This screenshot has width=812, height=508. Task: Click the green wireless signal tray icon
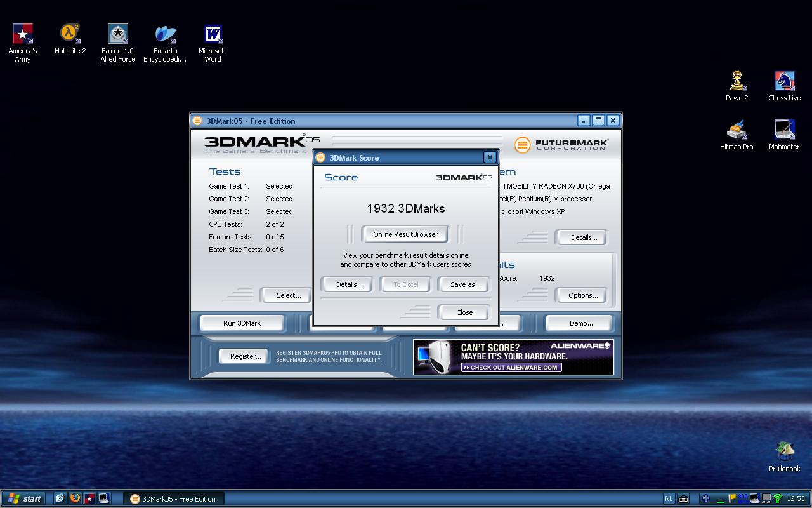777,498
